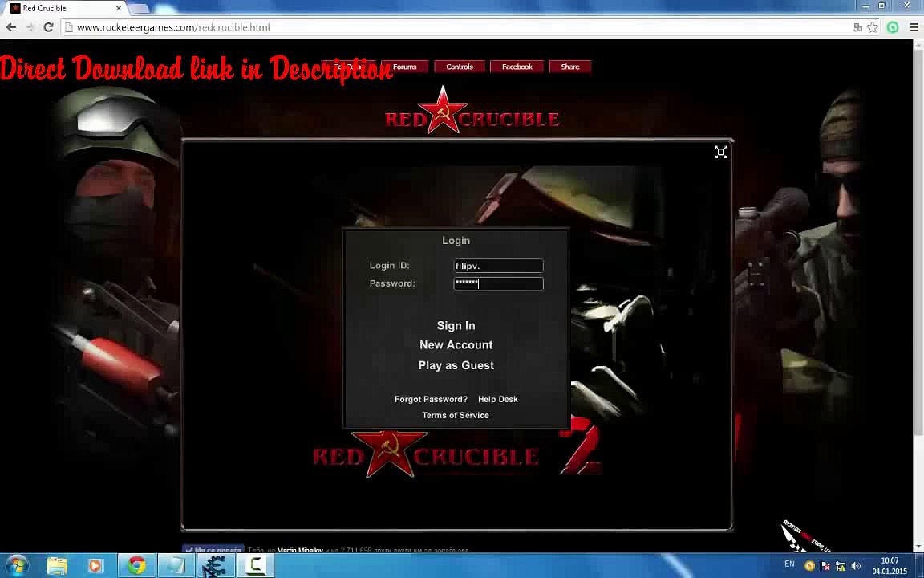Image resolution: width=924 pixels, height=578 pixels.
Task: Open a new browser tab
Action: coord(139,8)
